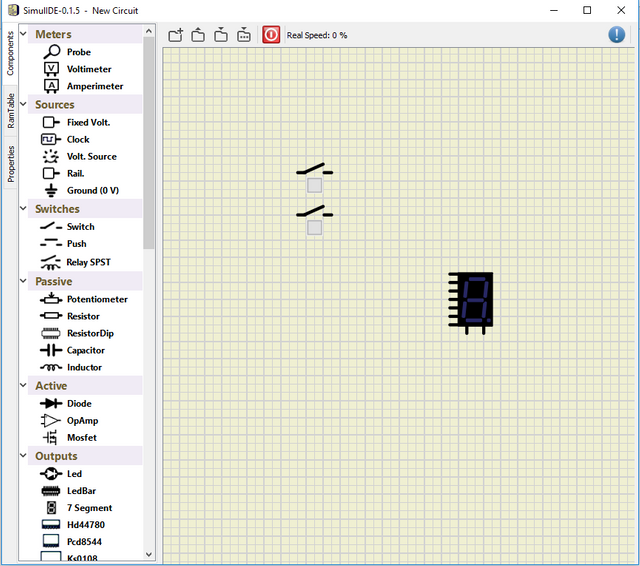The width and height of the screenshot is (640, 566).
Task: Switch to the Components side tab
Action: [10, 53]
